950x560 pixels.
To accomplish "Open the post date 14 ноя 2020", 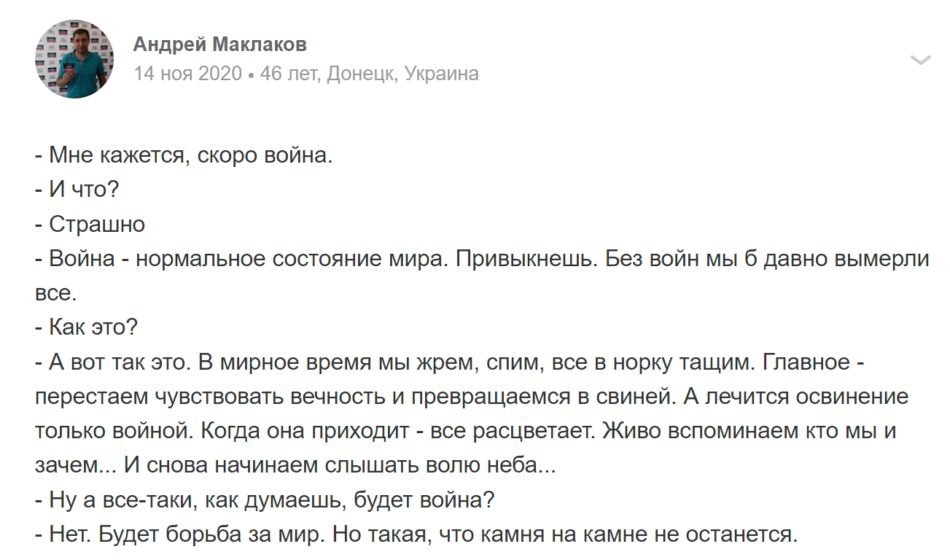I will (187, 74).
